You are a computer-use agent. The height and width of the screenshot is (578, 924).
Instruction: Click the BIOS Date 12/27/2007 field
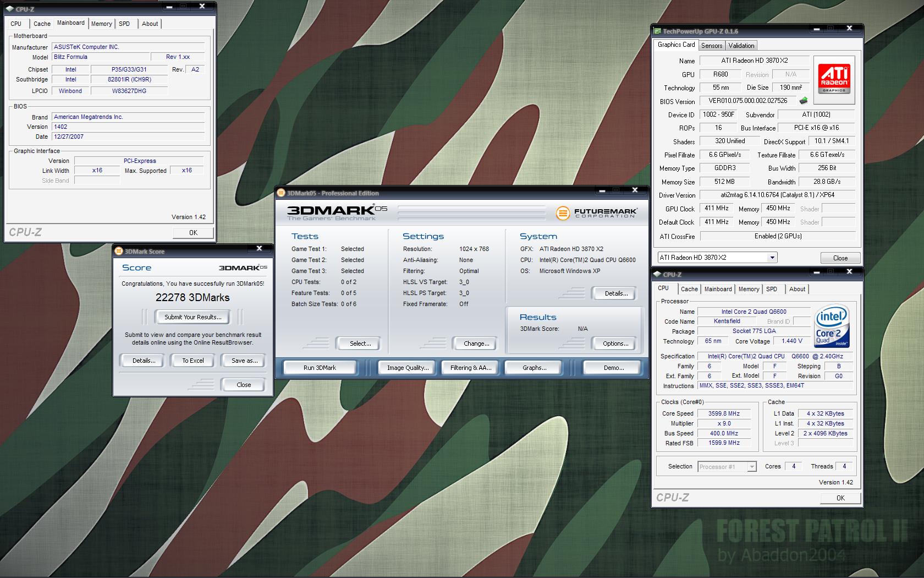[128, 137]
